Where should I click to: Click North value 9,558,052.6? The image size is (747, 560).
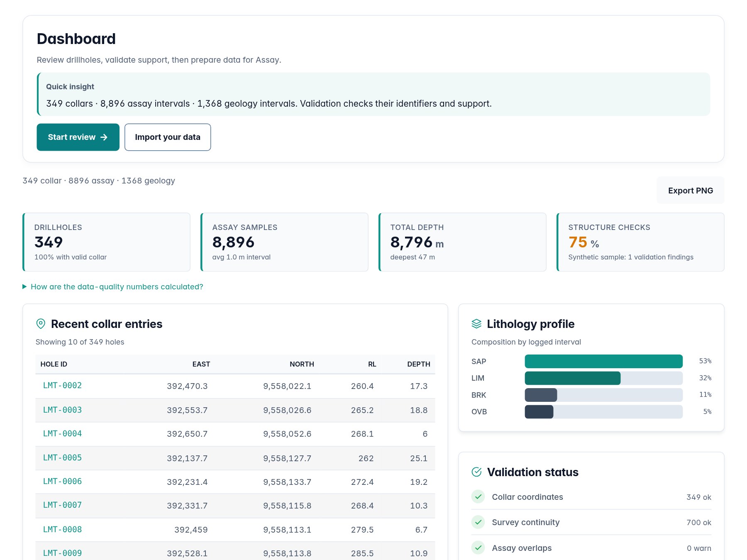(x=287, y=434)
